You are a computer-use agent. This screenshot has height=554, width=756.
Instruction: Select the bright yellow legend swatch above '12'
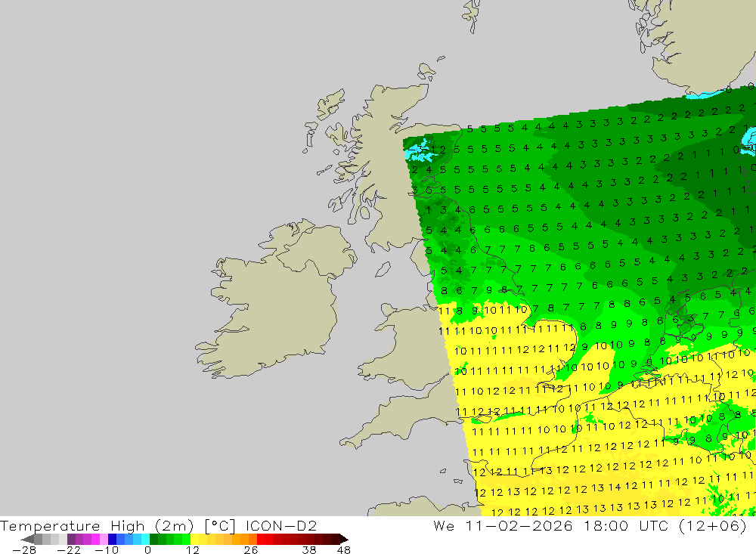[195, 539]
